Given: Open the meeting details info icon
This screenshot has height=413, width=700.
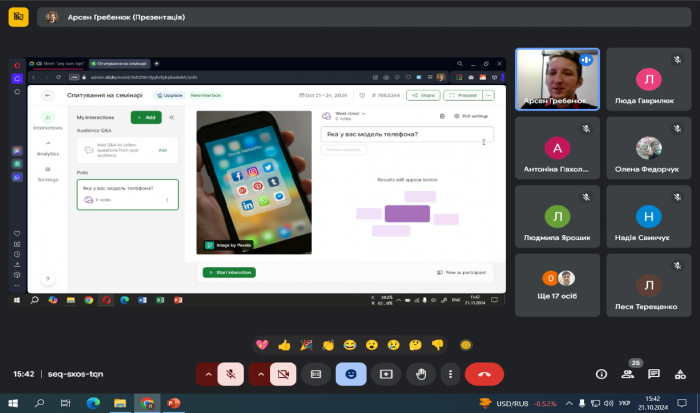Looking at the screenshot, I should pyautogui.click(x=601, y=374).
